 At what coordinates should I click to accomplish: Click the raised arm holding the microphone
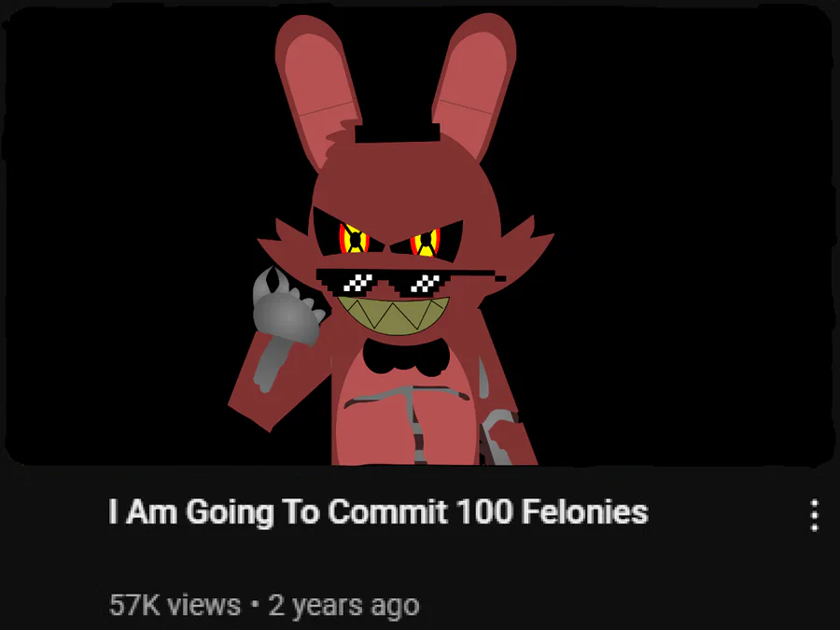pyautogui.click(x=273, y=375)
